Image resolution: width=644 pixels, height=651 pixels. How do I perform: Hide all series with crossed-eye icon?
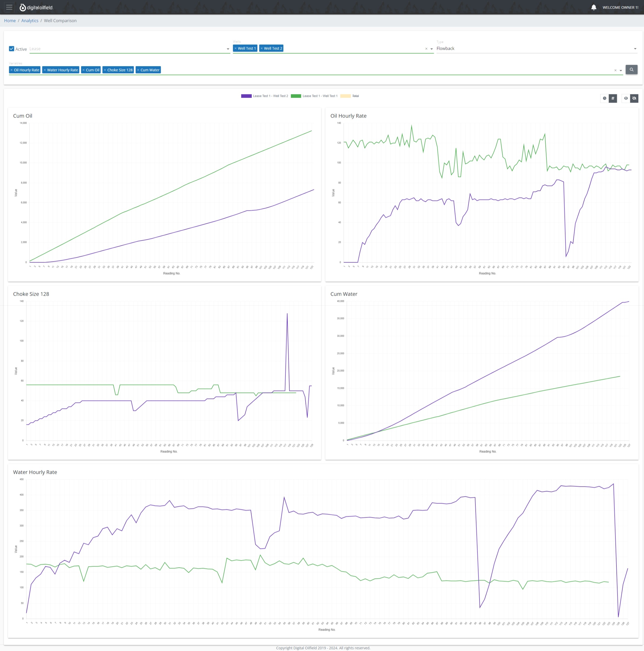[634, 98]
